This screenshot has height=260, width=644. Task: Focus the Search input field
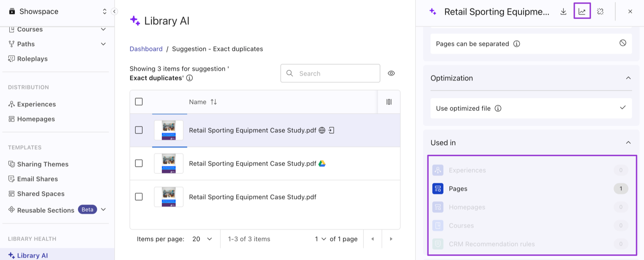tap(330, 73)
